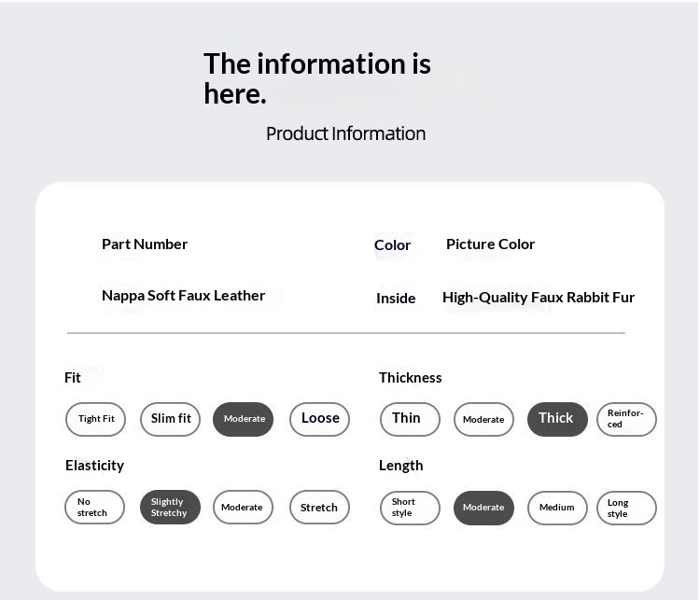Choose the Reinforced thickness option
Image resolution: width=700 pixels, height=600 pixels.
click(x=626, y=419)
